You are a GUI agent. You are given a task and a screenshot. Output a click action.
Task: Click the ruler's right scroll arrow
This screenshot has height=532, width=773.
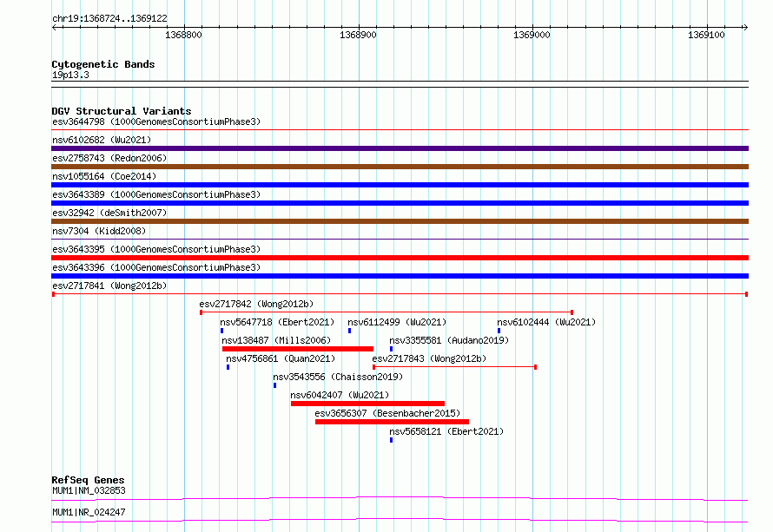(x=745, y=27)
